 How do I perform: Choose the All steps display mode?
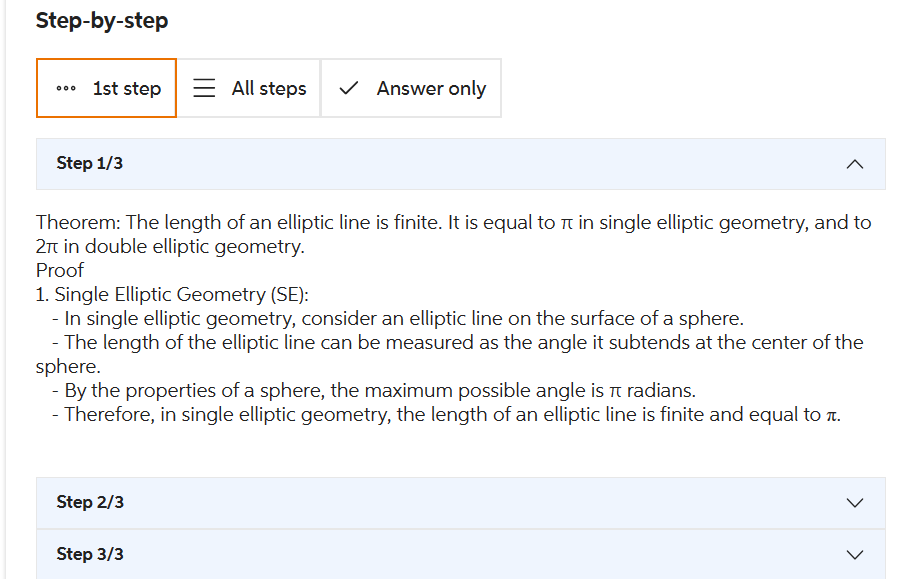coord(249,88)
